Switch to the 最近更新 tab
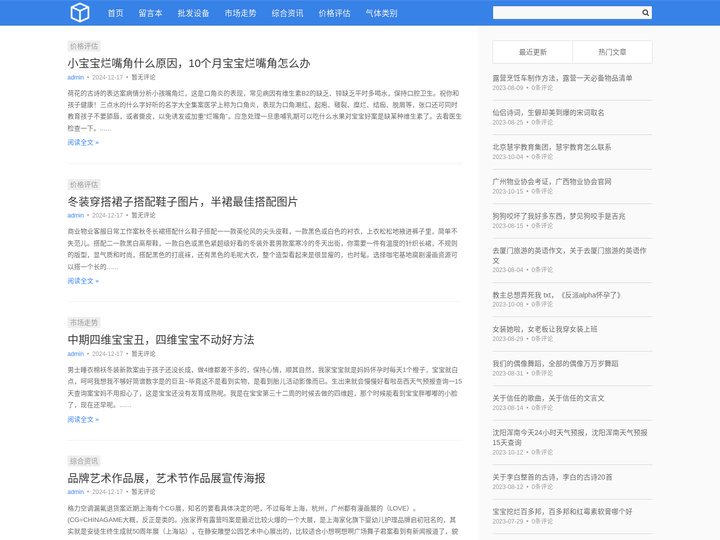Image resolution: width=720 pixels, height=540 pixels. [533, 52]
